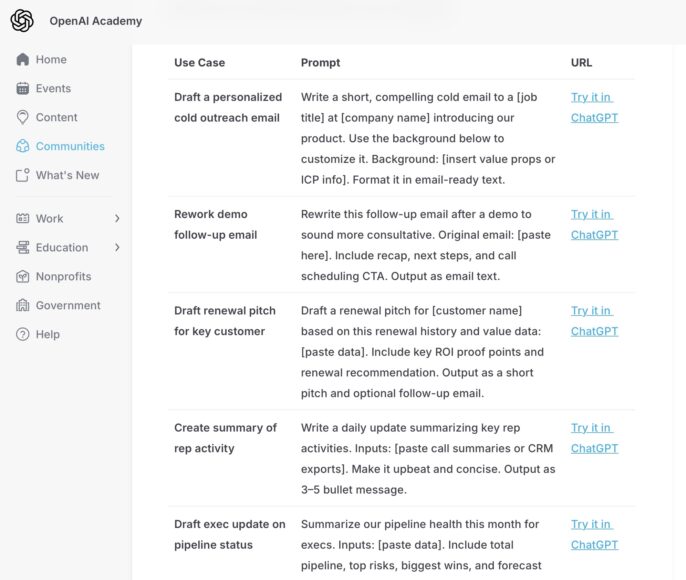Expand the Work section chevron
The image size is (686, 580).
click(117, 219)
